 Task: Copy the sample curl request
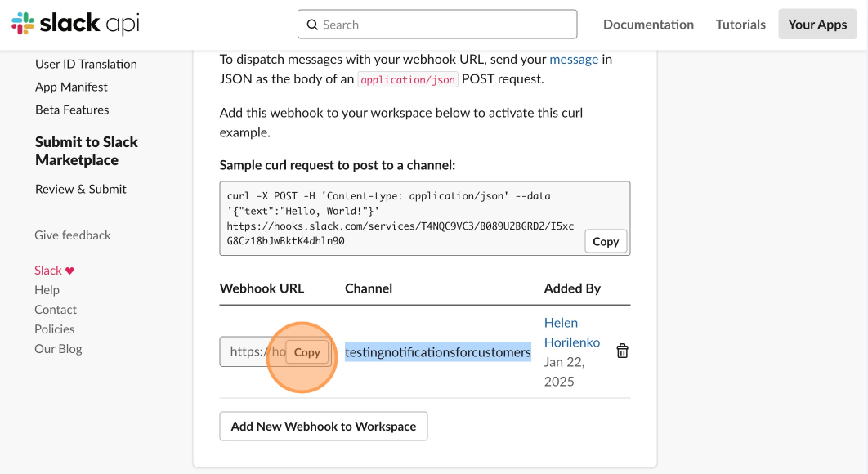tap(606, 241)
